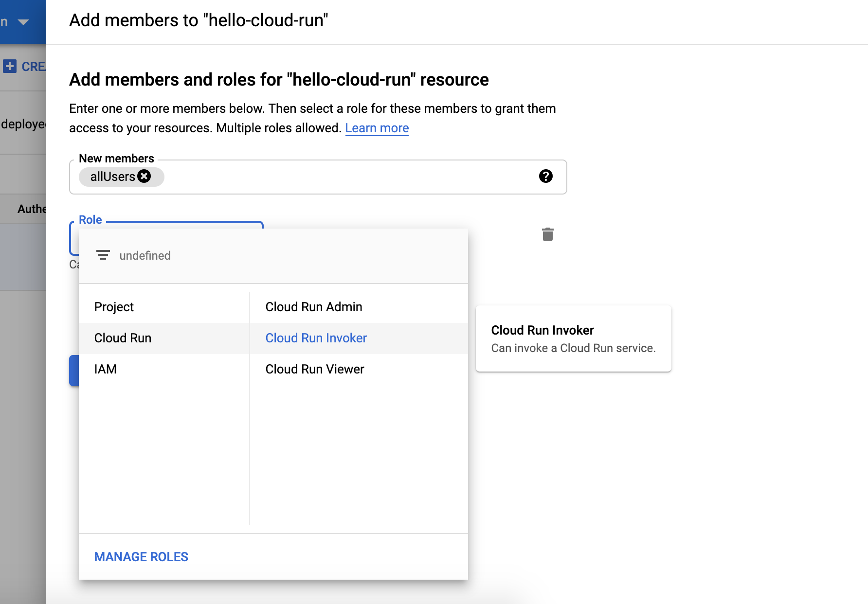Remove the allUsers member chip

tap(144, 176)
